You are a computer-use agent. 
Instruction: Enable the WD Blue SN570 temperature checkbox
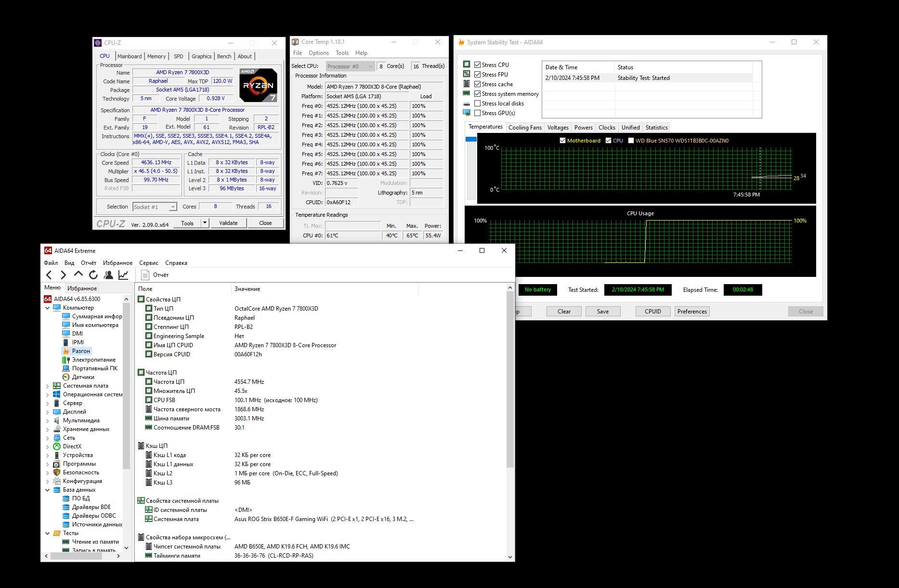coord(631,141)
